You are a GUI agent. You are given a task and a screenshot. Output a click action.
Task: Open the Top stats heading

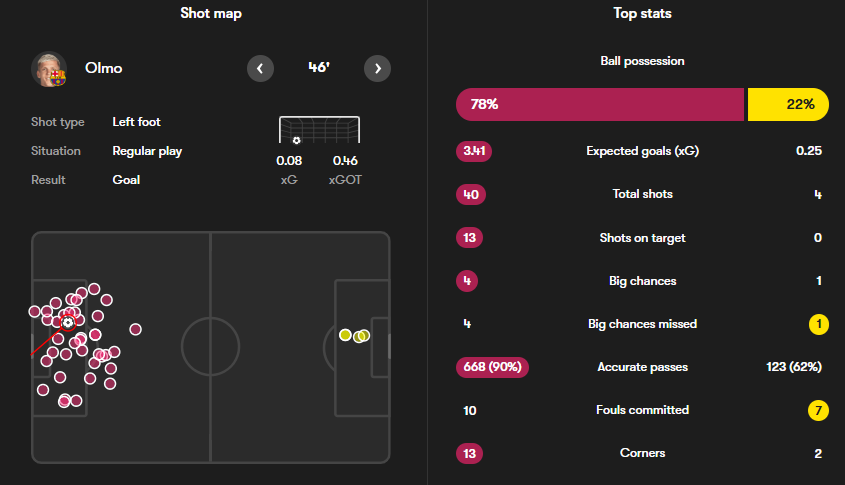point(642,13)
